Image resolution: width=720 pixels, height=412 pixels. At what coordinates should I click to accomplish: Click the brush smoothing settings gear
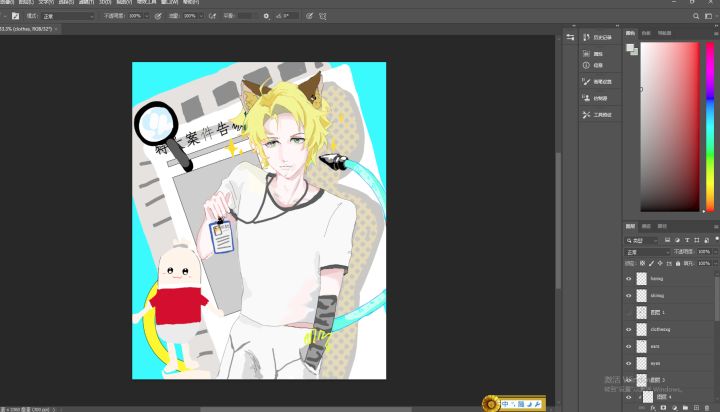pyautogui.click(x=266, y=16)
